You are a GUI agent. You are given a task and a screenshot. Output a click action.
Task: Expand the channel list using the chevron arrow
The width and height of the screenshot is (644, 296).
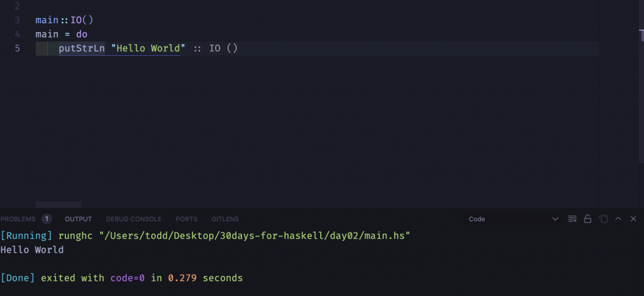click(x=555, y=219)
